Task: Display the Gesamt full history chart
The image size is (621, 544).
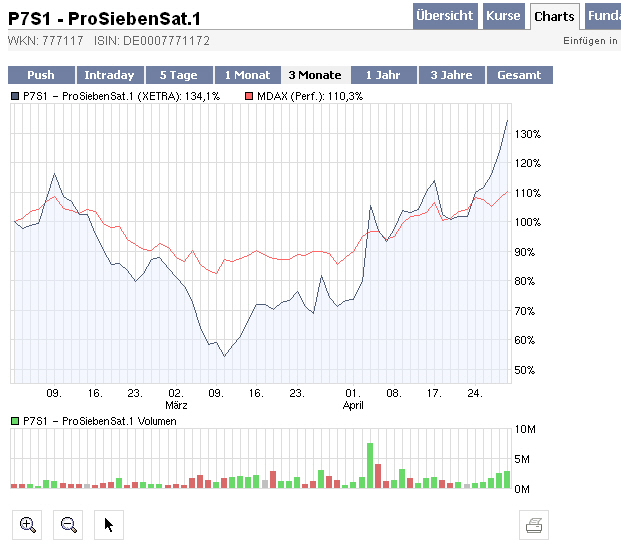Action: [520, 75]
